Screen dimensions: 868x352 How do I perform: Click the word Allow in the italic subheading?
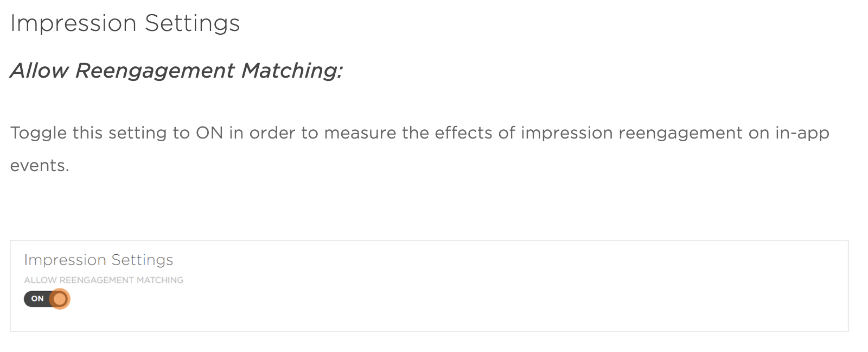[39, 71]
